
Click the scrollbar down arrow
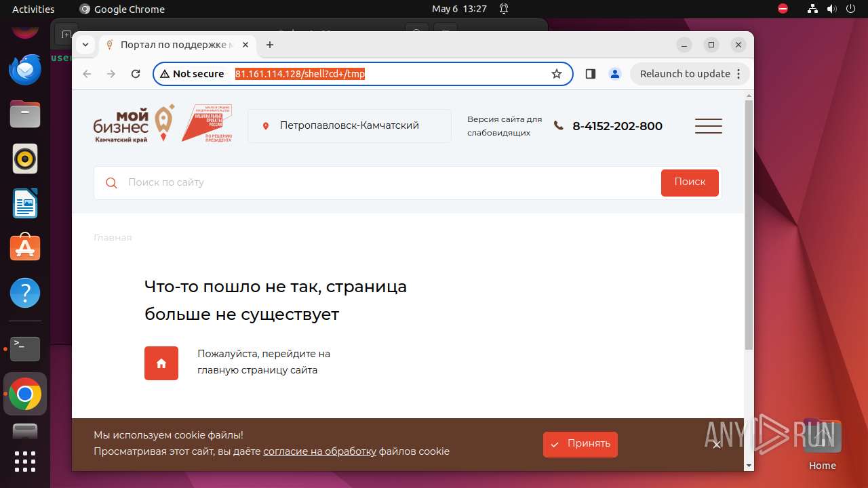coord(749,466)
